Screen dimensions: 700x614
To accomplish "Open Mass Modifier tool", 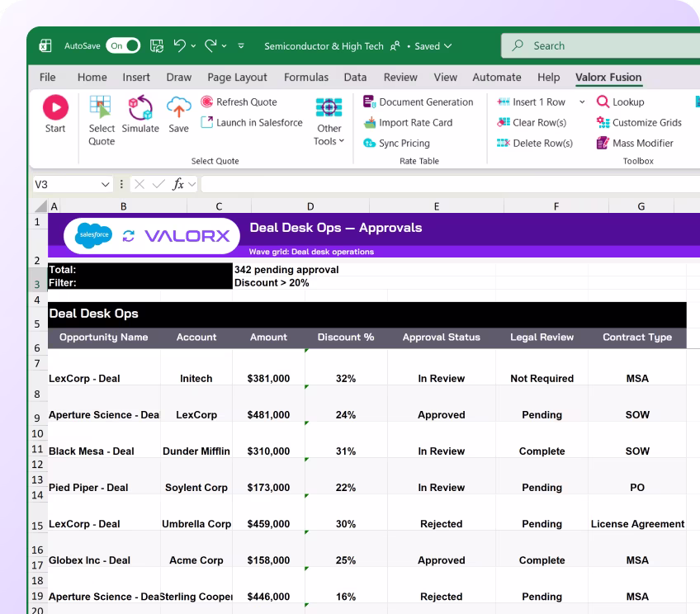I will click(x=635, y=143).
